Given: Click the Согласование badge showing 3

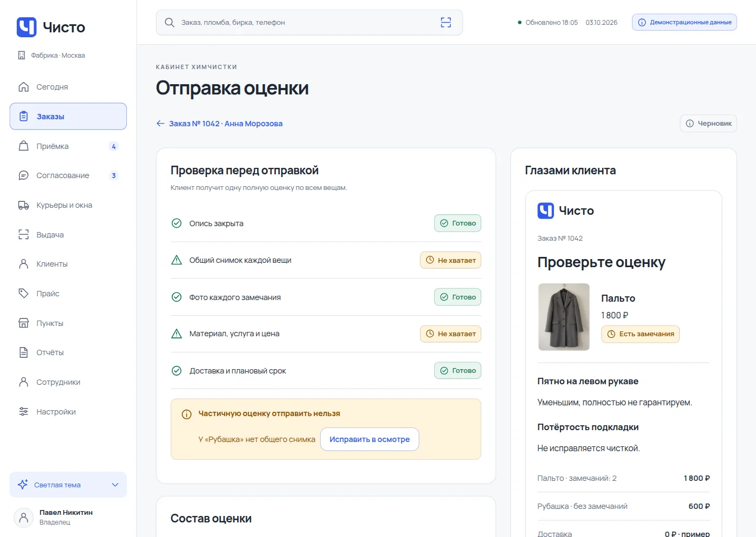Looking at the screenshot, I should tap(113, 175).
